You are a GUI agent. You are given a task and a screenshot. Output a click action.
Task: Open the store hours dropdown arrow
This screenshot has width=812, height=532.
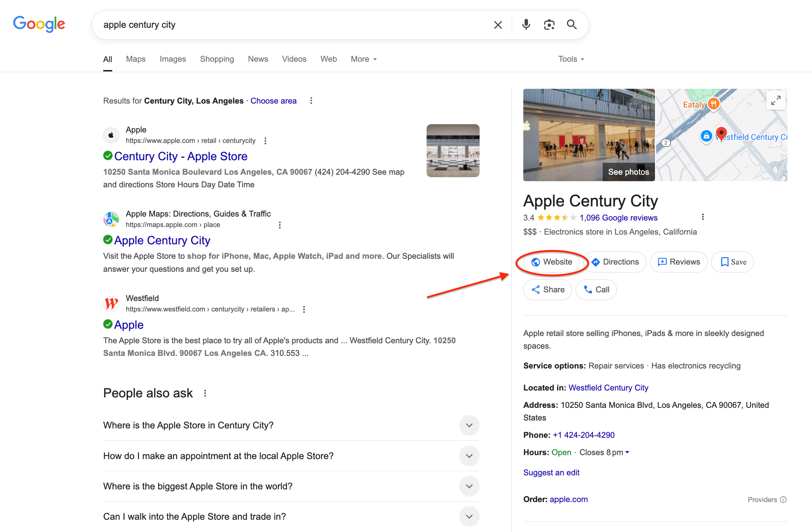[627, 452]
